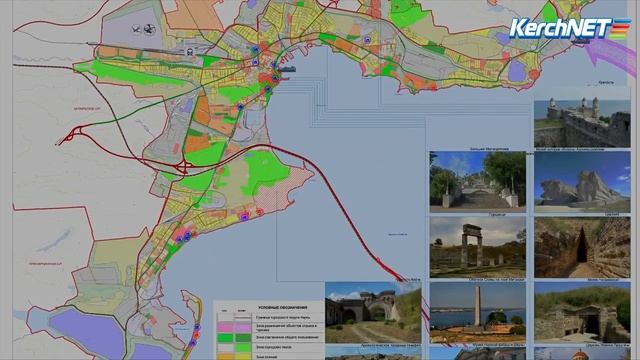Open the ancient stone arch ruins photo
The height and width of the screenshot is (360, 640).
pos(478,247)
